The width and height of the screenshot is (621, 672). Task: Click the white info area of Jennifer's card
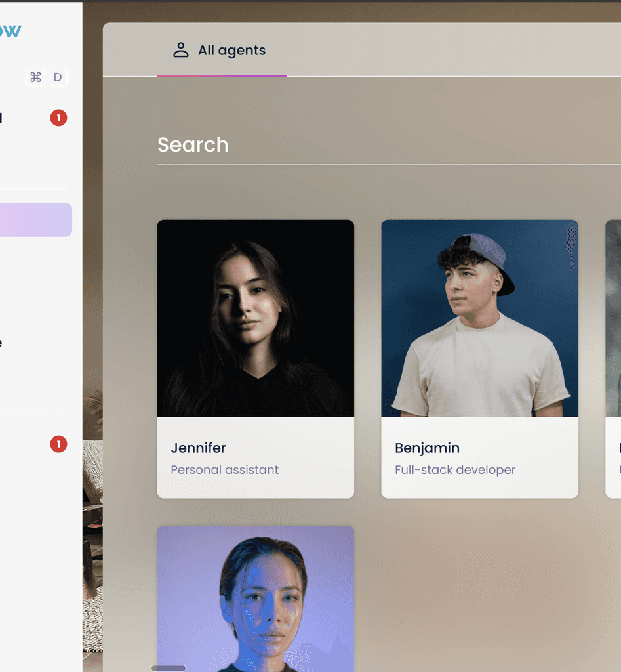click(x=256, y=457)
